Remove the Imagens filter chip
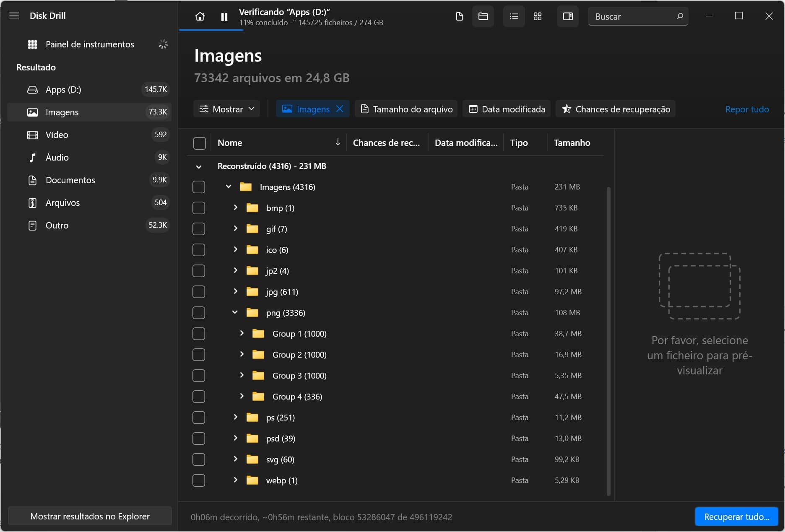The width and height of the screenshot is (785, 532). click(x=340, y=109)
